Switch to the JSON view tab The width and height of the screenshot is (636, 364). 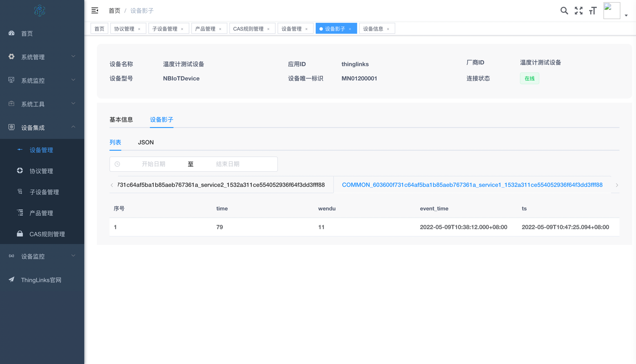[146, 142]
